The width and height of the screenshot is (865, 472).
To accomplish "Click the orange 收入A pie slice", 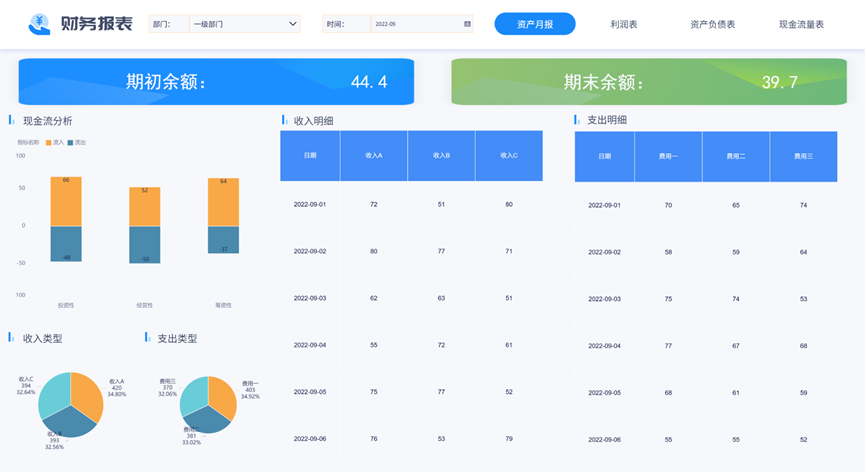I will coord(86,394).
